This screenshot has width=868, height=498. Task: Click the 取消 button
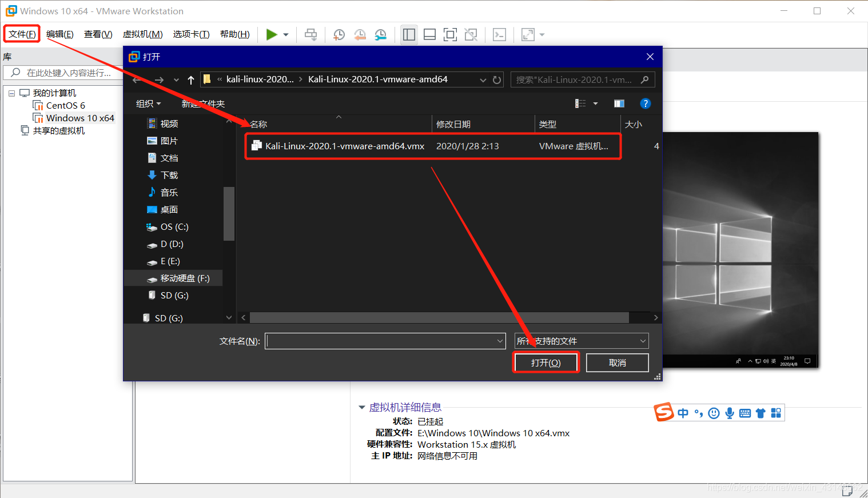pyautogui.click(x=618, y=362)
